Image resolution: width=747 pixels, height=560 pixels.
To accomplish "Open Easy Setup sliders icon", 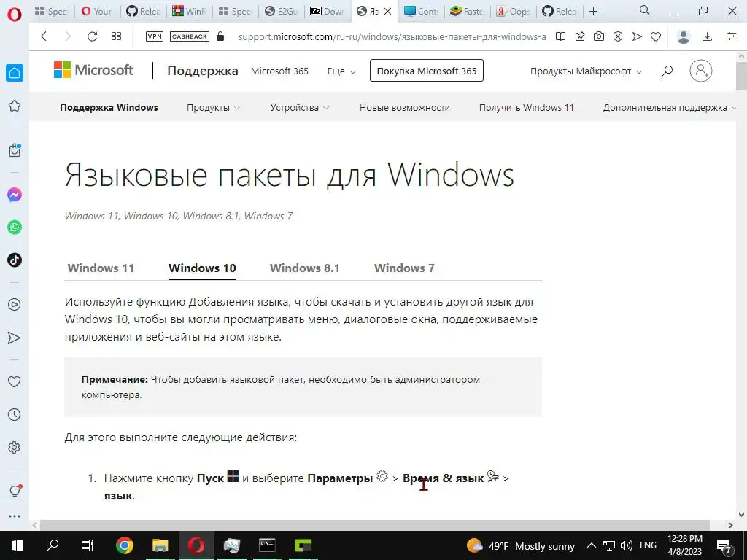I will (x=732, y=36).
